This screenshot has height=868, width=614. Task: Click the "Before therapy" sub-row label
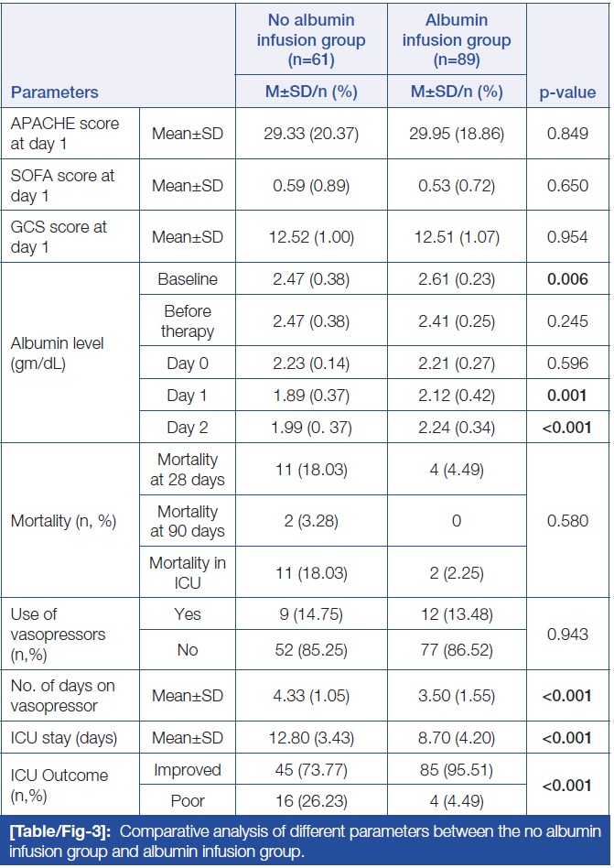pos(188,320)
